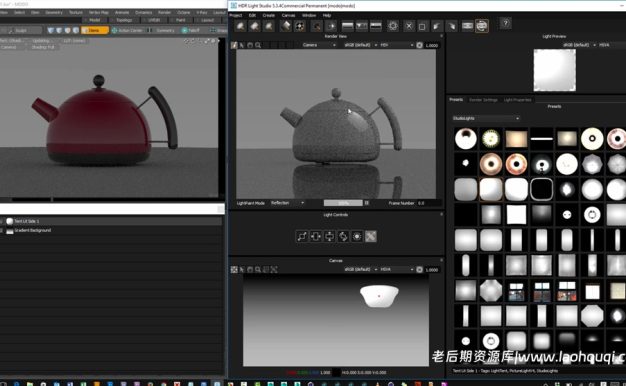The image size is (626, 386).
Task: Click the Frame Number input field
Action: point(430,203)
